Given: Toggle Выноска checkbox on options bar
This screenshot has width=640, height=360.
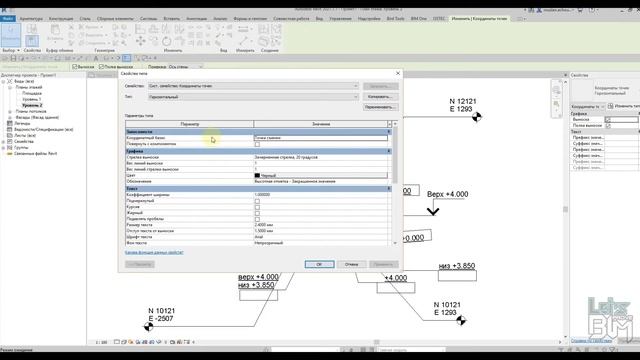Looking at the screenshot, I should (75, 67).
